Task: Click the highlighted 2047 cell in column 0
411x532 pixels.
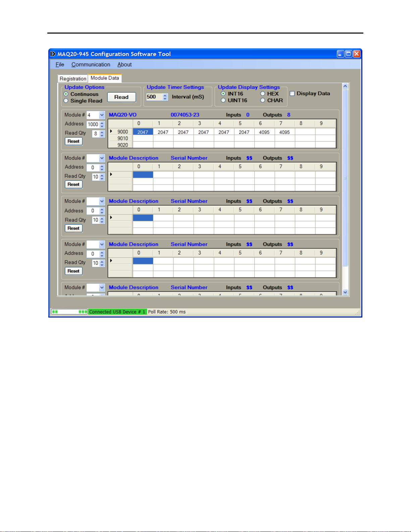Action: coord(143,132)
